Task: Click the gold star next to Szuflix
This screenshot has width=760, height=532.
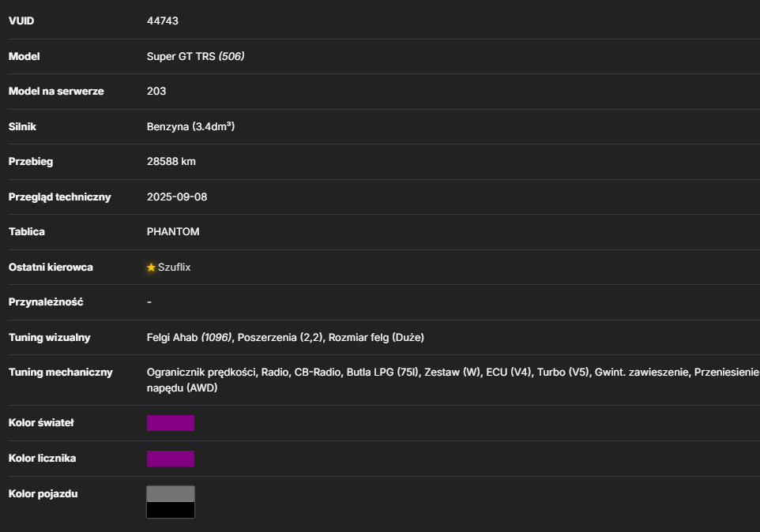Action: tap(151, 268)
